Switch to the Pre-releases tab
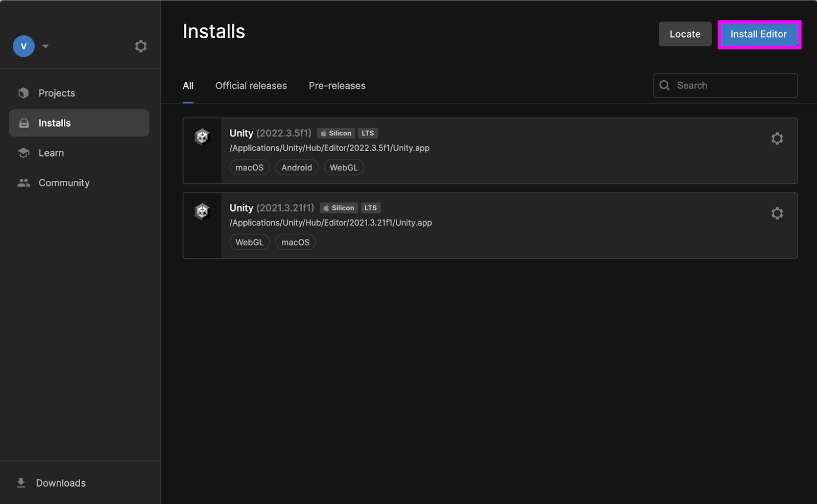The image size is (817, 504). (337, 86)
